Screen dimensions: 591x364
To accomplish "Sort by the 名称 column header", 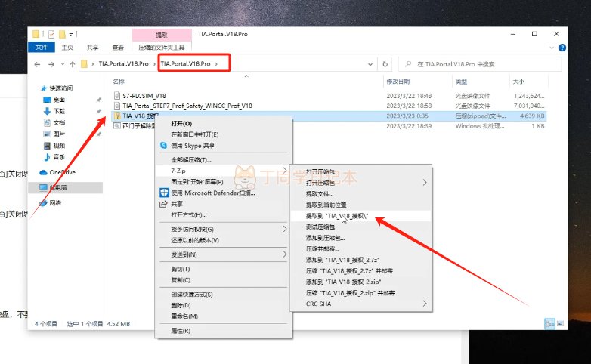I will pyautogui.click(x=119, y=82).
